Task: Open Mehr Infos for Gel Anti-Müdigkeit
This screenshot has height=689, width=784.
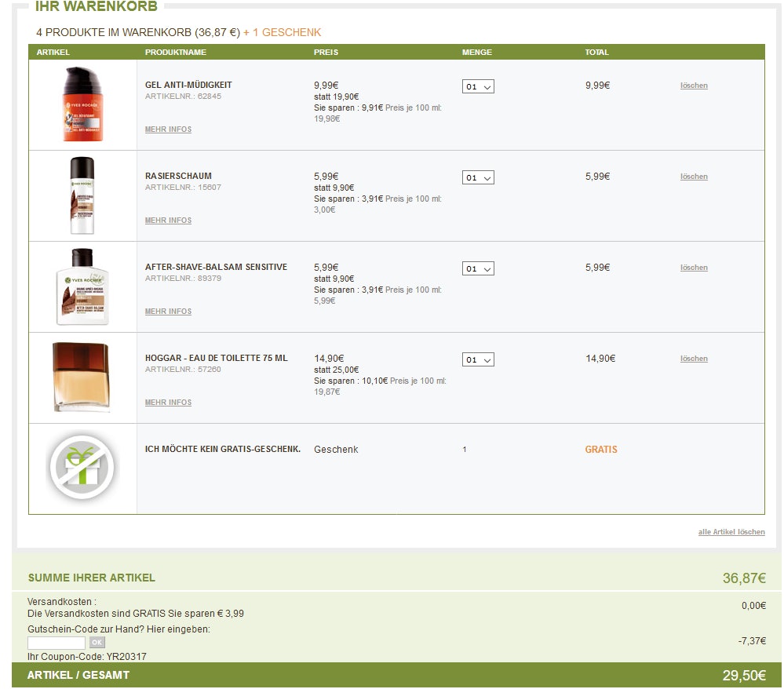Action: (x=168, y=129)
